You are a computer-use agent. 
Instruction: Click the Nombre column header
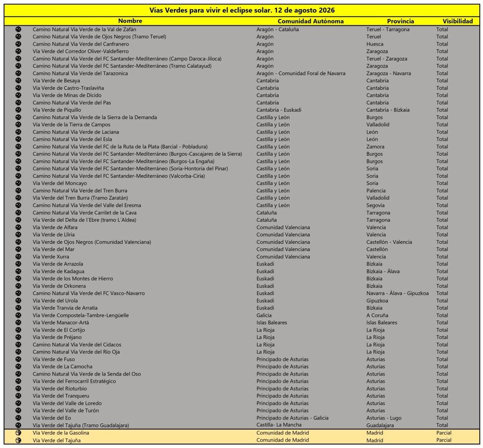(130, 21)
